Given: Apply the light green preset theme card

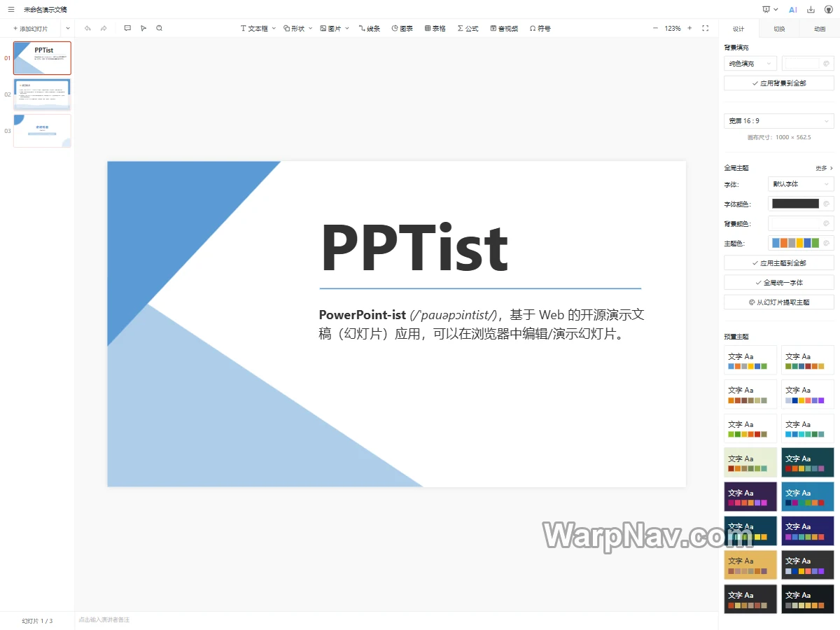Looking at the screenshot, I should tap(750, 463).
